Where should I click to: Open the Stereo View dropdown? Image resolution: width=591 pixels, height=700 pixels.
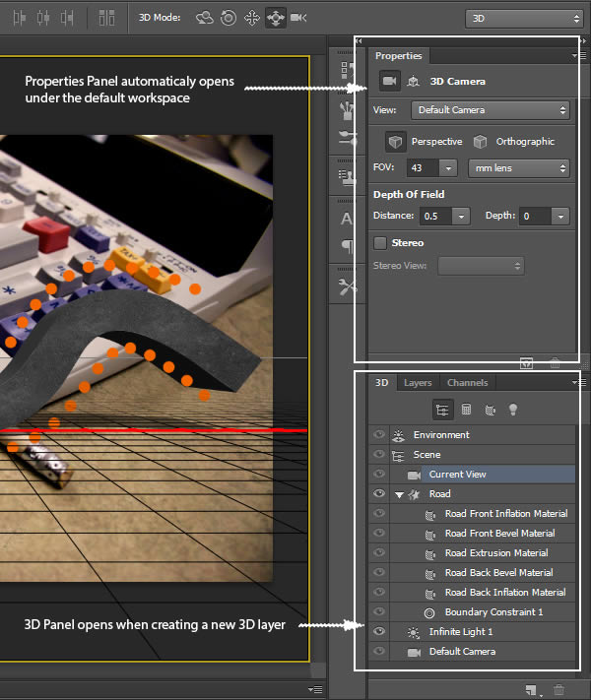tap(481, 266)
